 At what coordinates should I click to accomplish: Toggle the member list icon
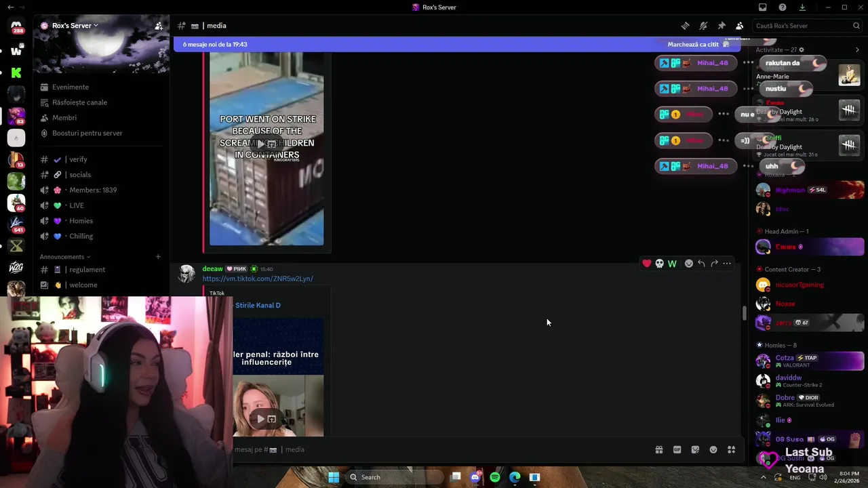click(739, 26)
